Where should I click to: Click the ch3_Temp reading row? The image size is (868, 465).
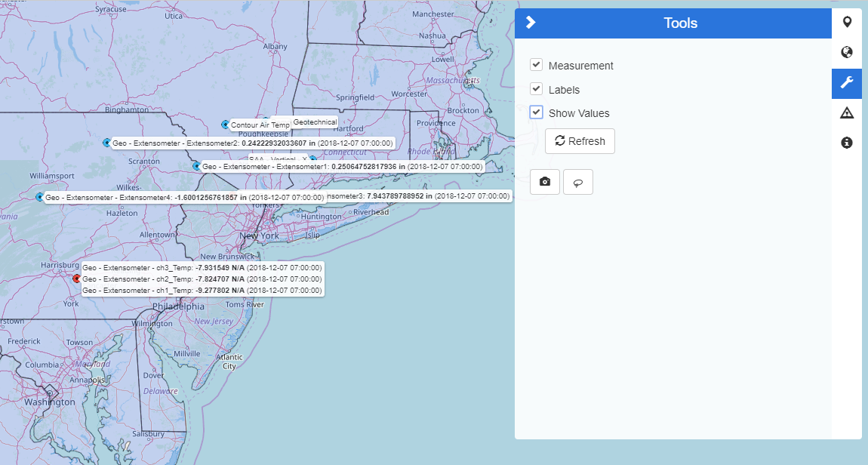pos(202,267)
